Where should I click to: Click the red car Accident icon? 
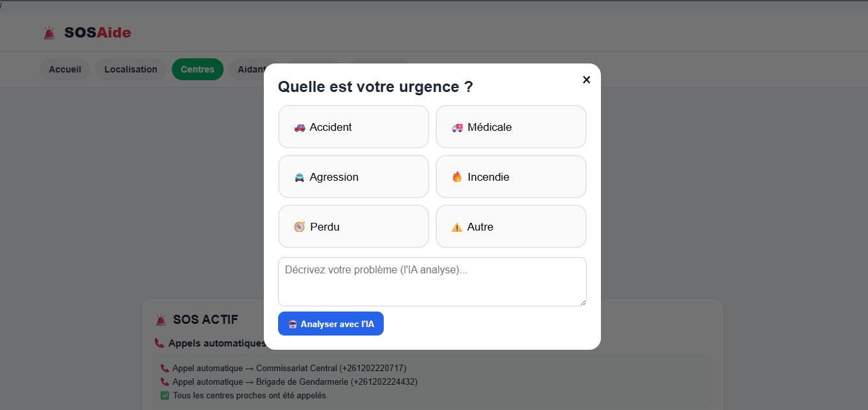point(299,128)
